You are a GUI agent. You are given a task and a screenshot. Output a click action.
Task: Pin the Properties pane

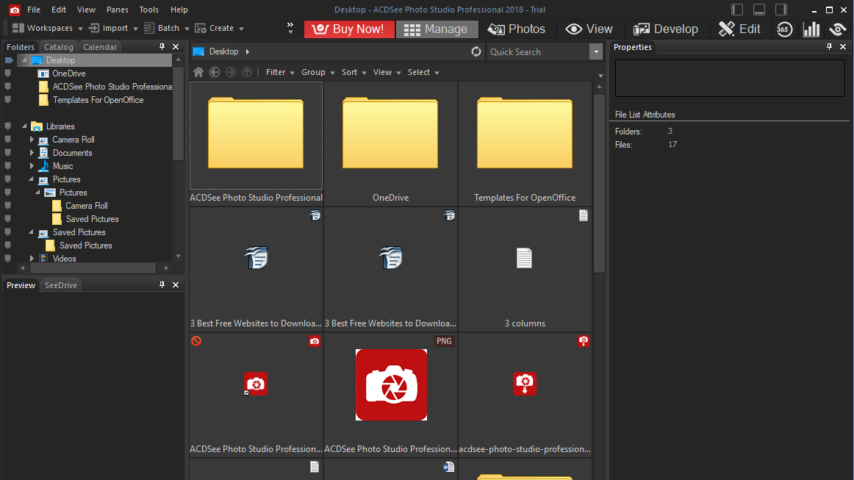829,47
